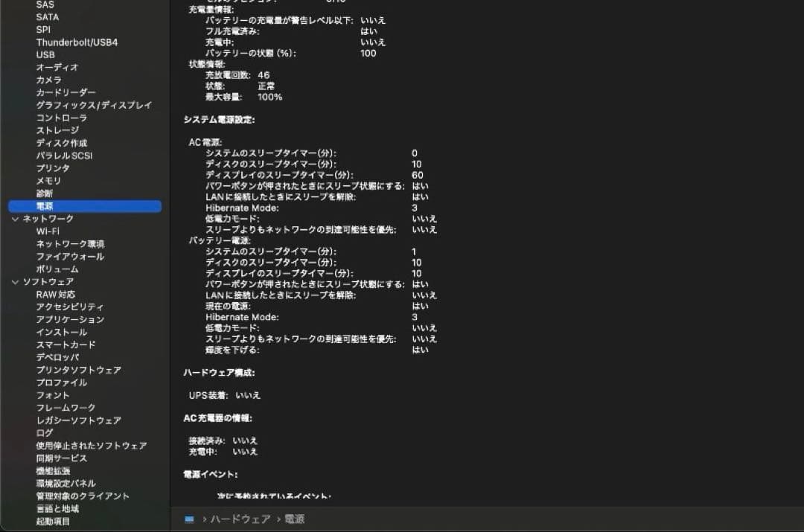This screenshot has width=804, height=532.
Task: Click 電源 in the bottom path bar
Action: point(295,519)
